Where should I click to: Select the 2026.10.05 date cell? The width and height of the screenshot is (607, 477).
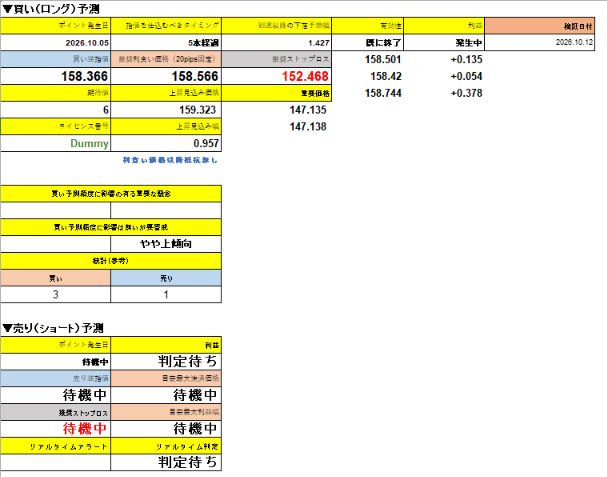[x=55, y=43]
